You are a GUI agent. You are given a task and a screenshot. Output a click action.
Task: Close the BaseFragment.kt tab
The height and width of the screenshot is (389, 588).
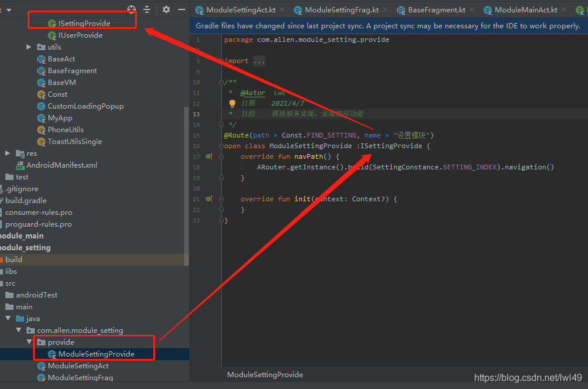tap(472, 9)
